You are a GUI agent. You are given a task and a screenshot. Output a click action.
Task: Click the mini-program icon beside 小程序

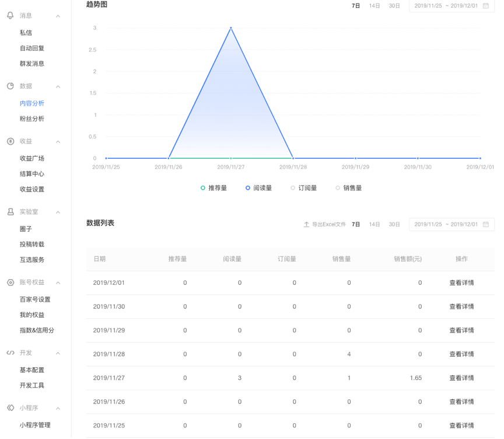click(x=10, y=408)
